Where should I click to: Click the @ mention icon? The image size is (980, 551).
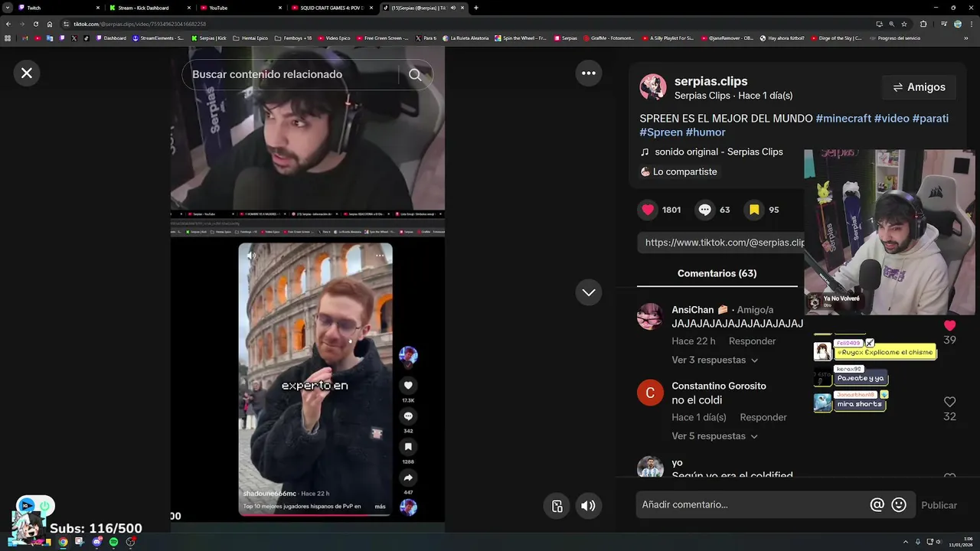[877, 505]
